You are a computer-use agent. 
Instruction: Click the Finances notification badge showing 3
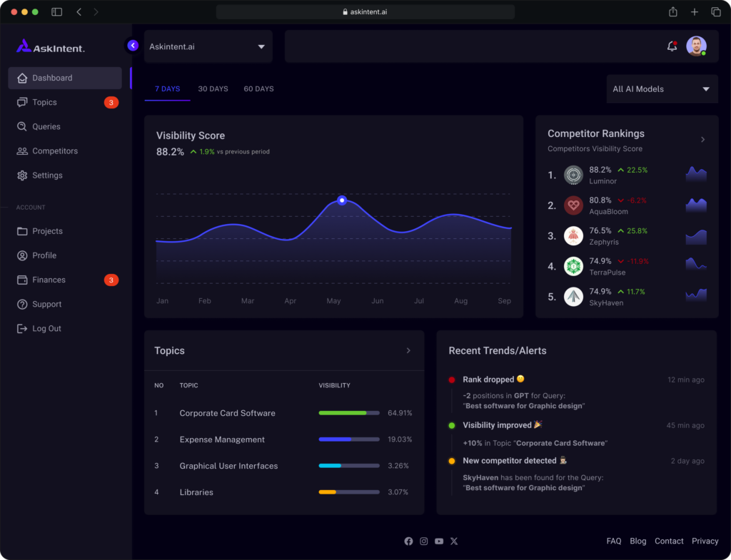pyautogui.click(x=111, y=280)
